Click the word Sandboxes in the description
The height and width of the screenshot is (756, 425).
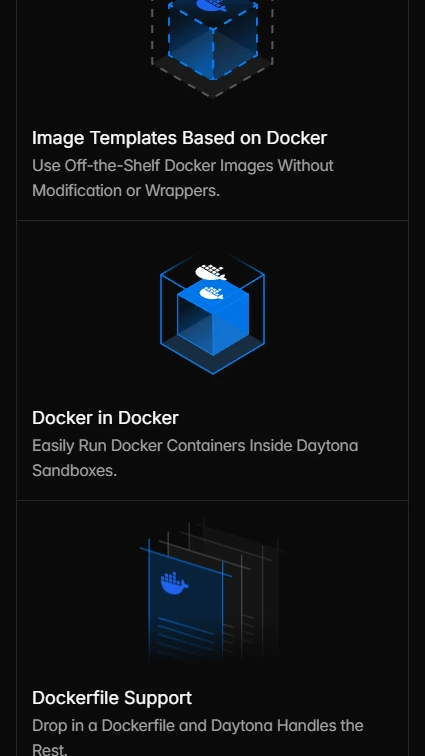tap(74, 470)
